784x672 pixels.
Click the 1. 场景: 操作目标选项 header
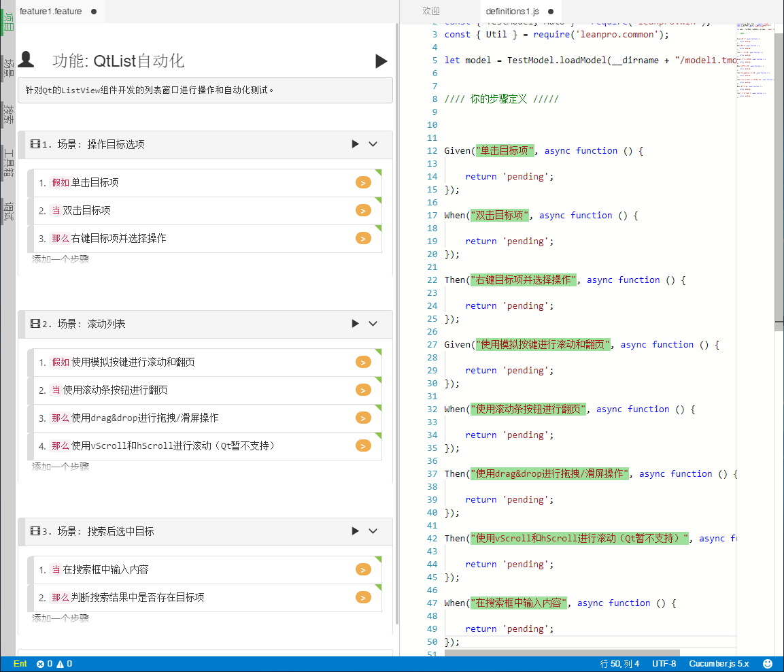click(x=205, y=144)
